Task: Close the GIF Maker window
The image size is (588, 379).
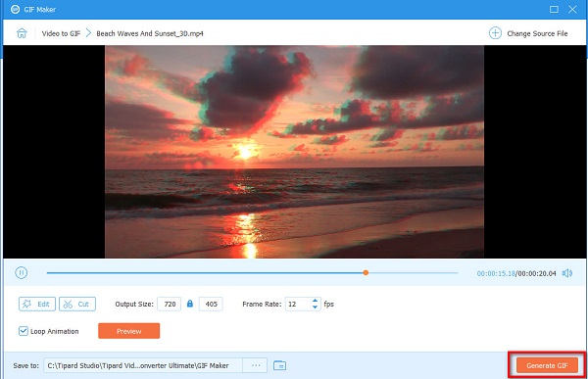Action: pyautogui.click(x=572, y=9)
